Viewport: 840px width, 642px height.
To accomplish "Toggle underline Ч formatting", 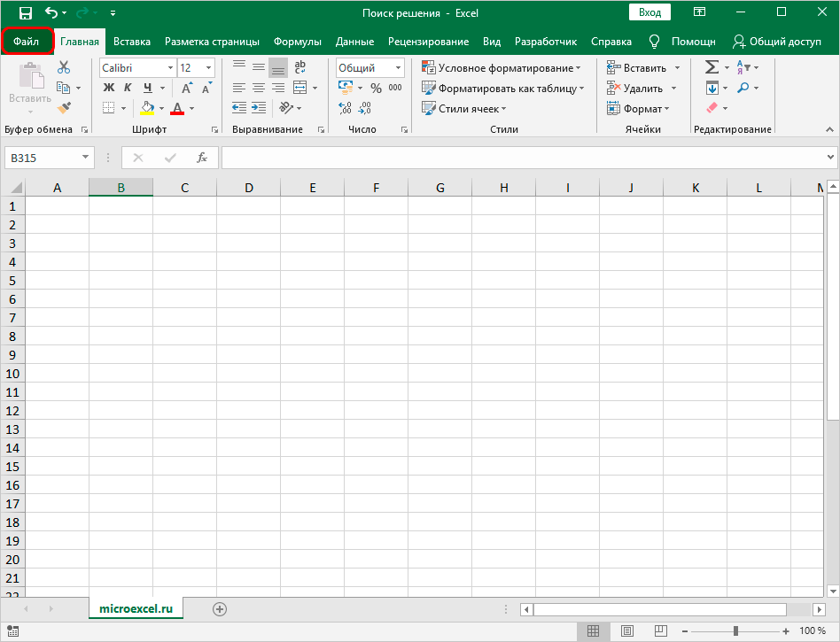I will pyautogui.click(x=147, y=88).
